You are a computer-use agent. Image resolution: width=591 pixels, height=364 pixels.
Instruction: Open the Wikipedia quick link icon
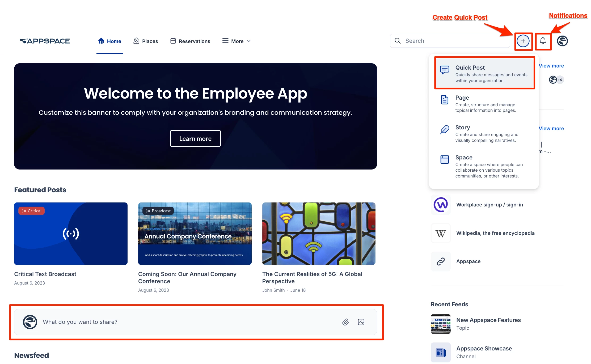(441, 233)
